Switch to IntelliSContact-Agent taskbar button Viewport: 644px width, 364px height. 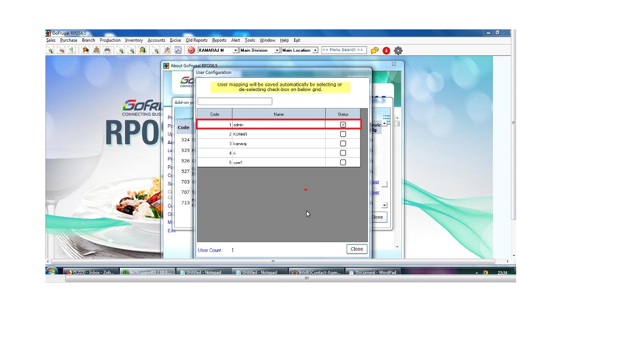click(x=316, y=273)
